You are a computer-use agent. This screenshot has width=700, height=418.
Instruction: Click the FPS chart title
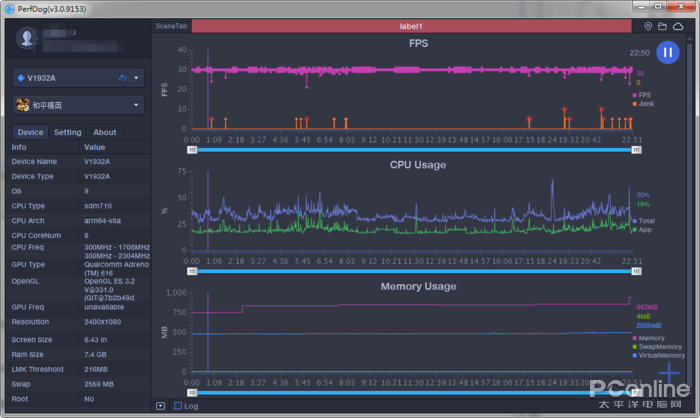coord(418,43)
